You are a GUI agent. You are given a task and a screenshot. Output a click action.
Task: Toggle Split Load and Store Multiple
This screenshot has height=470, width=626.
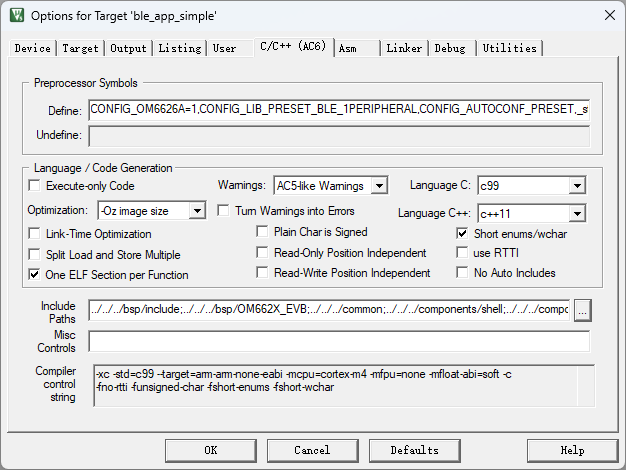(x=35, y=254)
